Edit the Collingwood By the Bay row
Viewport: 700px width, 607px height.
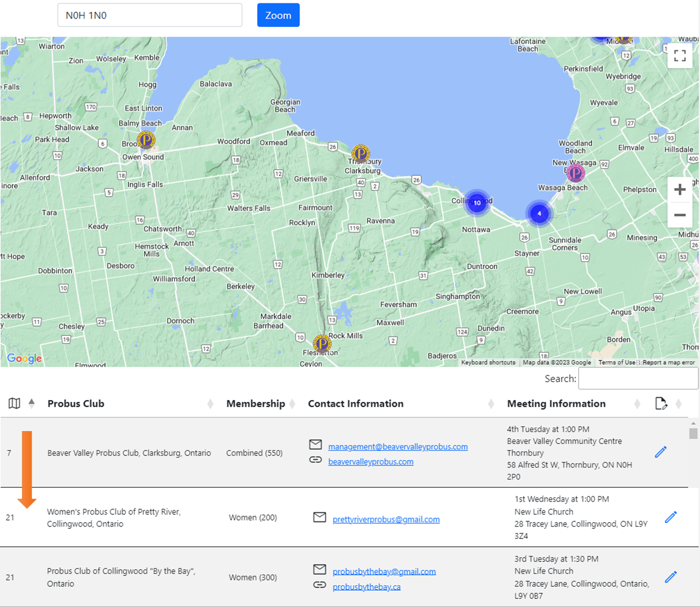point(671,577)
